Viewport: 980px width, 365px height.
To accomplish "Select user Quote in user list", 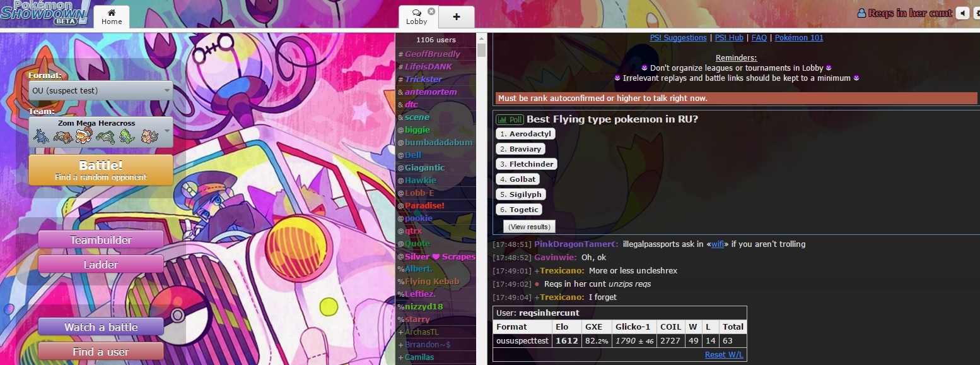I will click(x=436, y=244).
